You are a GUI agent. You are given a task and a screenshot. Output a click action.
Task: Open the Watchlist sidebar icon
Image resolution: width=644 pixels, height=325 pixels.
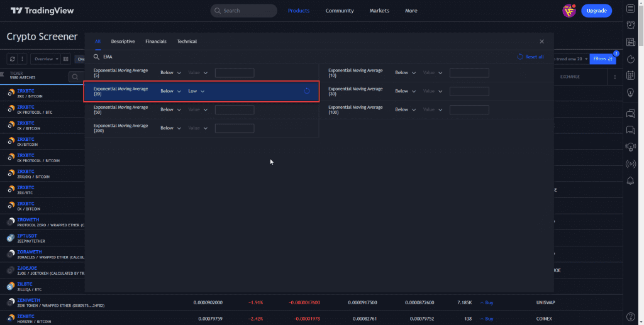click(630, 9)
